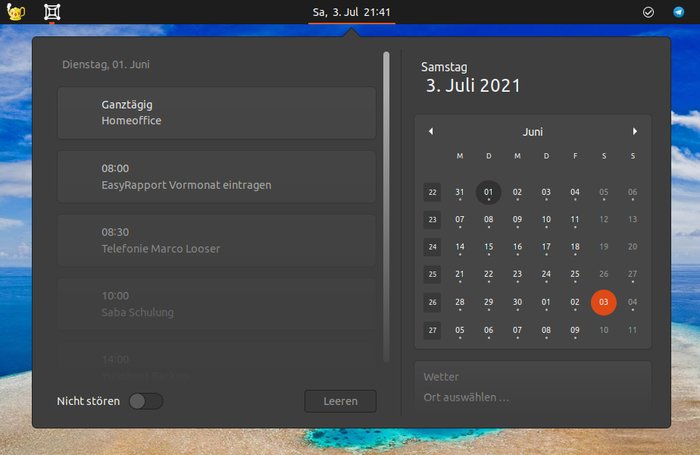Viewport: 700px width, 455px height.
Task: Click week number 27 label
Action: click(x=432, y=330)
